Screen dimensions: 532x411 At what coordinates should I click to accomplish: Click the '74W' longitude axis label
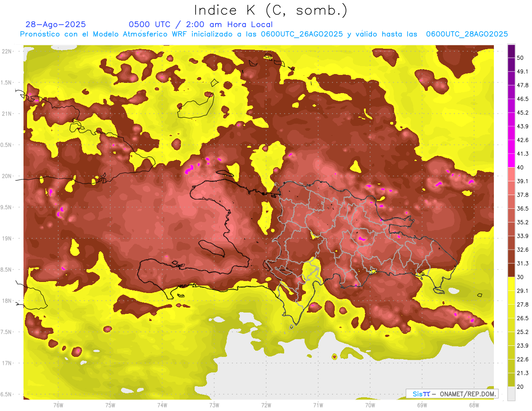(162, 405)
